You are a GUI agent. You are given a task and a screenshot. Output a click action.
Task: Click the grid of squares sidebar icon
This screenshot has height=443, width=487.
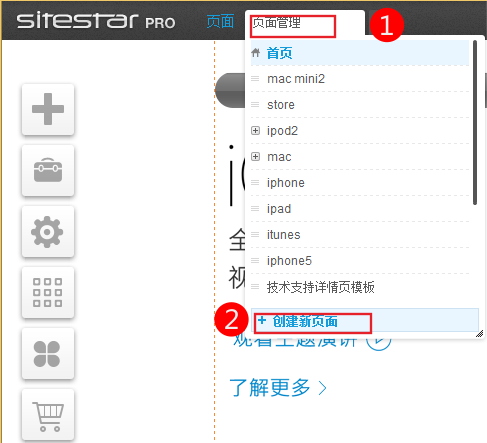tap(48, 292)
